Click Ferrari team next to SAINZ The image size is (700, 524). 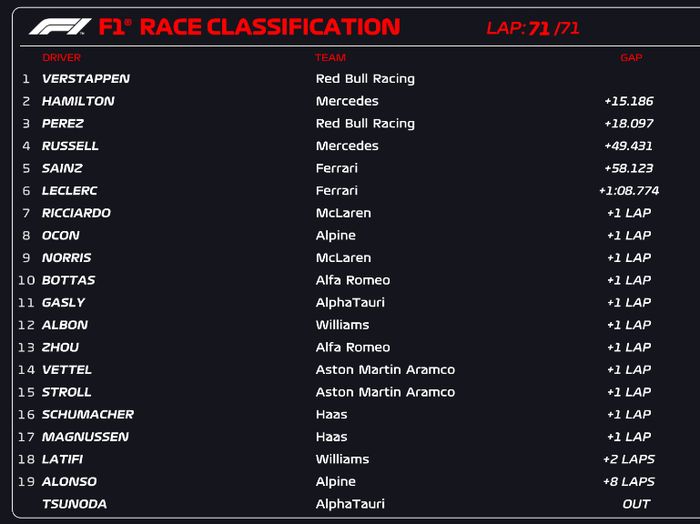coord(337,168)
